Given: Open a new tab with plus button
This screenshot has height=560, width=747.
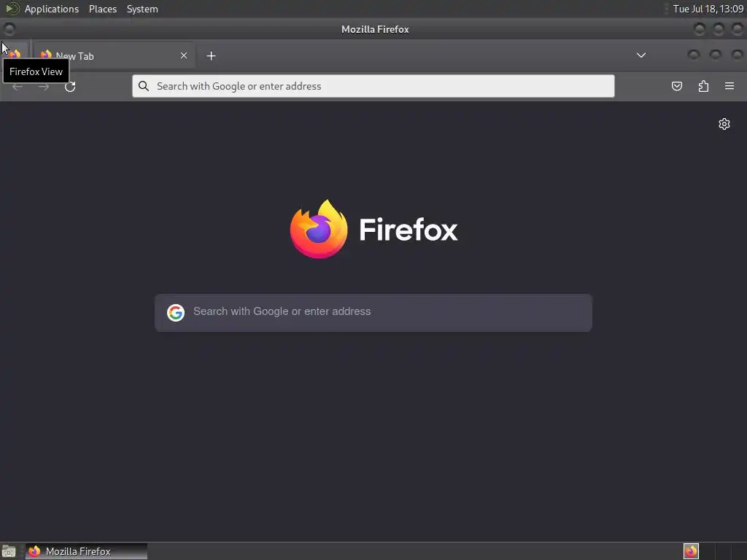Looking at the screenshot, I should click(x=211, y=55).
